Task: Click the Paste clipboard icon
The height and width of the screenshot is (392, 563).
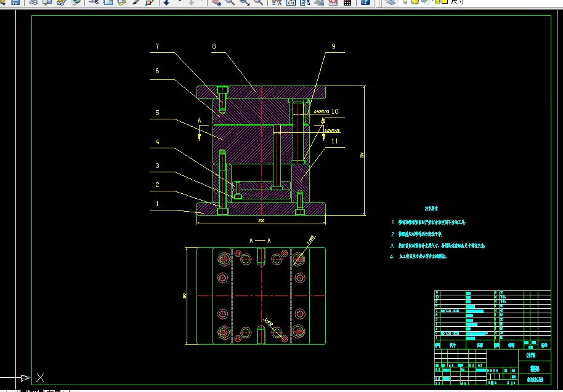Action: tap(122, 2)
